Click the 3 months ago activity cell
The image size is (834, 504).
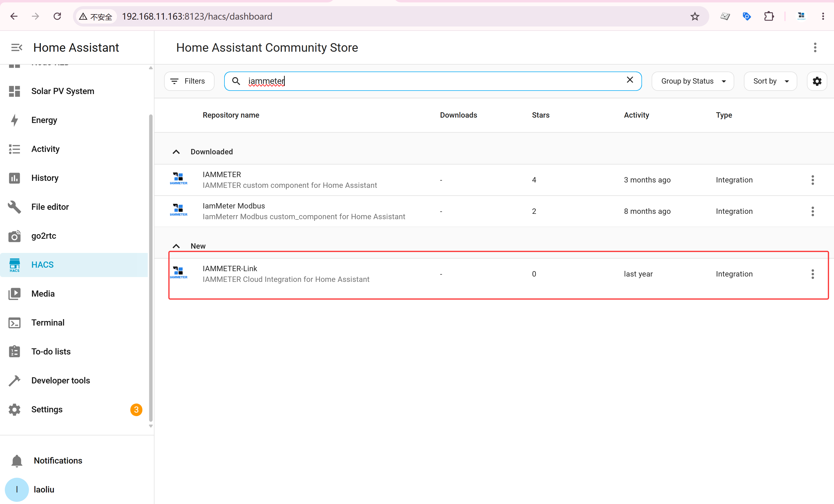point(647,180)
